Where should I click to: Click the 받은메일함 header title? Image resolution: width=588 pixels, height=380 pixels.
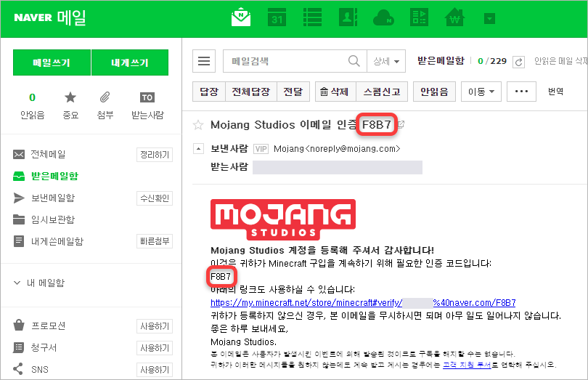[441, 61]
